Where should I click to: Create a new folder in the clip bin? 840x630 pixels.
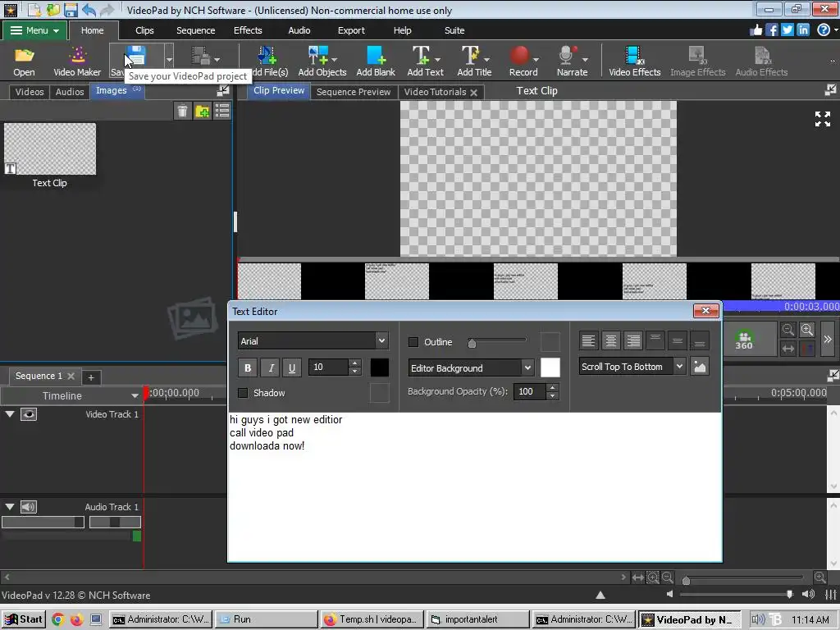tap(203, 111)
